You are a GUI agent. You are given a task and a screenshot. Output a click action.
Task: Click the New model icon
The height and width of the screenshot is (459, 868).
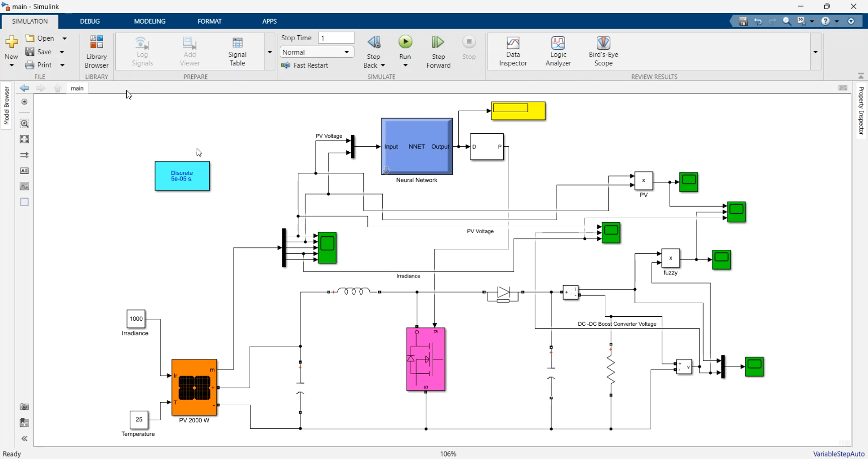(11, 42)
